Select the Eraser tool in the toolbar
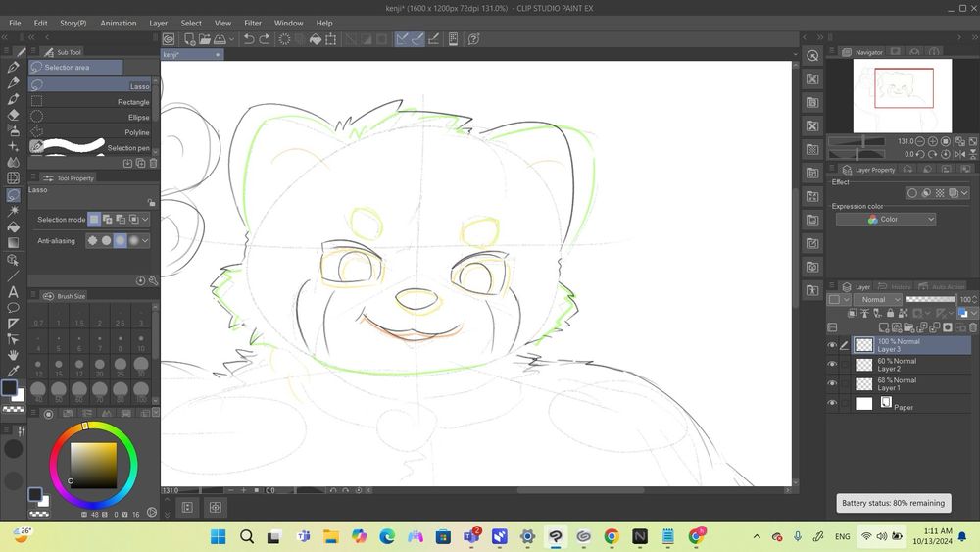Screen dimensions: 980x552 14,115
